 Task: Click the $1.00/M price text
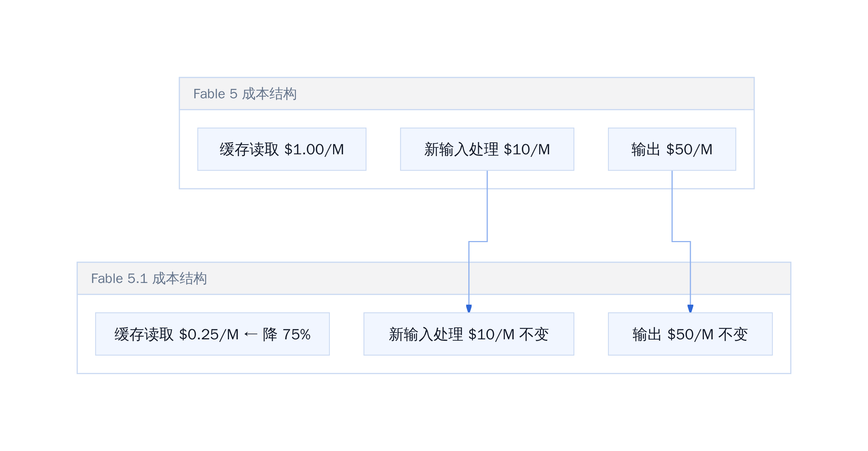pos(314,150)
